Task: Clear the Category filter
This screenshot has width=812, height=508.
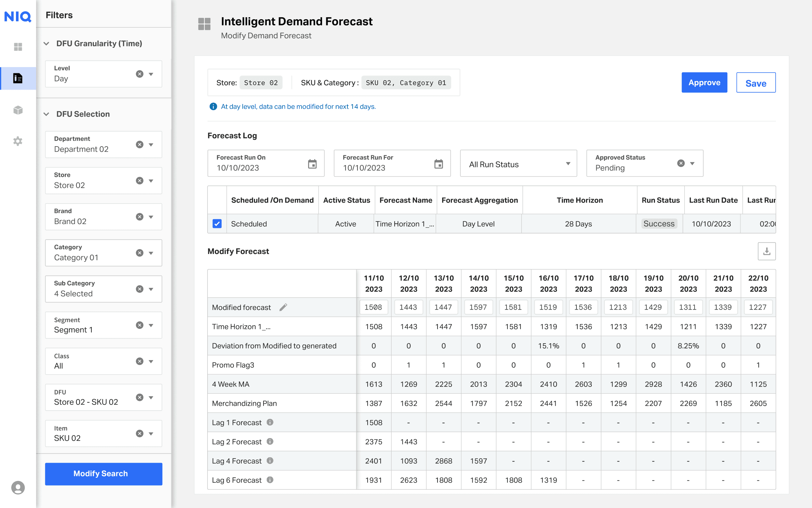Action: 140,253
